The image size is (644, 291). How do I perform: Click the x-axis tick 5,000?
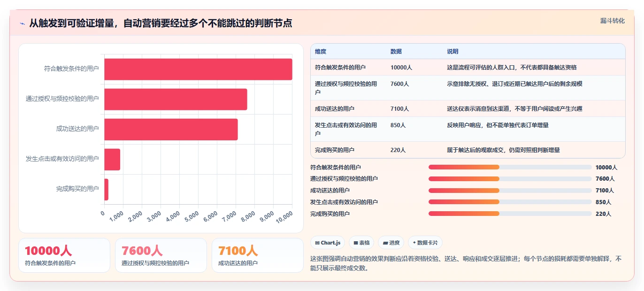click(x=192, y=216)
